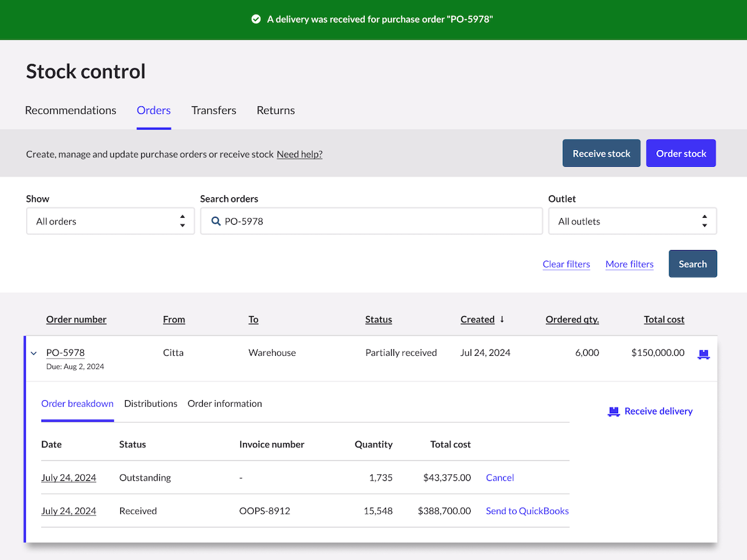Viewport: 747px width, 560px height.
Task: Click the trolley icon beside Receive delivery
Action: point(614,411)
